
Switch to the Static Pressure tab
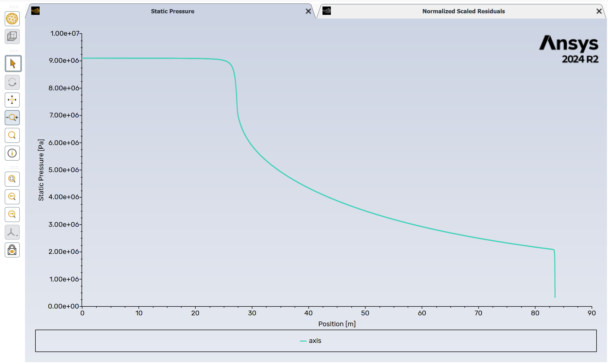click(172, 11)
